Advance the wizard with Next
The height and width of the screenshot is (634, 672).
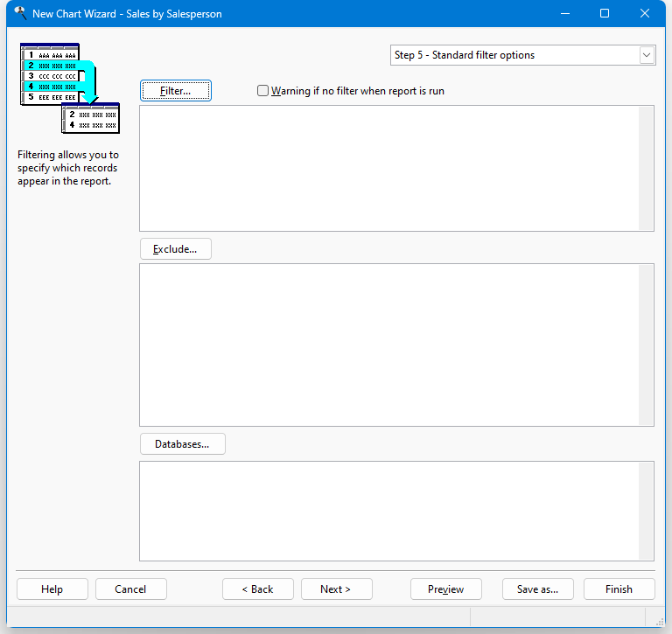pos(336,589)
